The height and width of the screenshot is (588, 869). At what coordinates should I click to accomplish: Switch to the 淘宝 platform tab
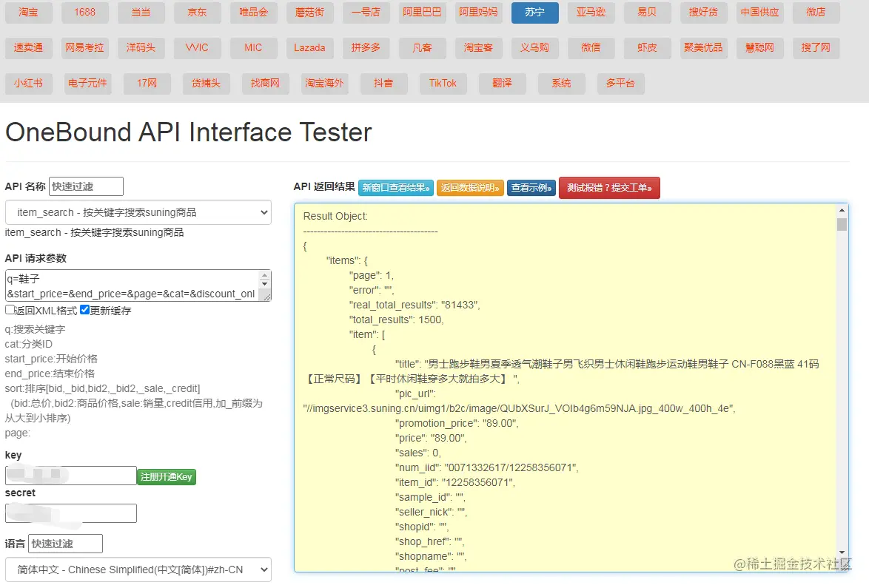pos(28,12)
